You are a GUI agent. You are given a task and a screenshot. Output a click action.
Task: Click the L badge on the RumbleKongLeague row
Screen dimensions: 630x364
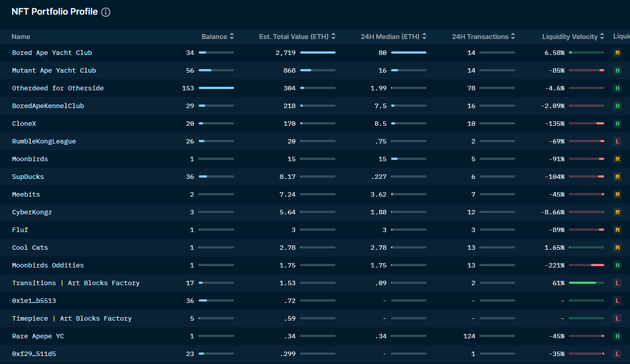[x=617, y=141]
